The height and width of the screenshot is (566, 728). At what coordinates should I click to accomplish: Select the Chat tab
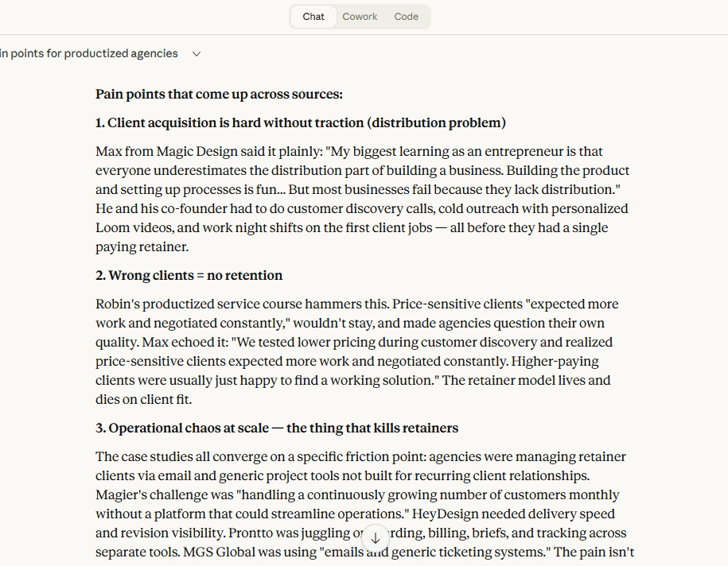(313, 16)
